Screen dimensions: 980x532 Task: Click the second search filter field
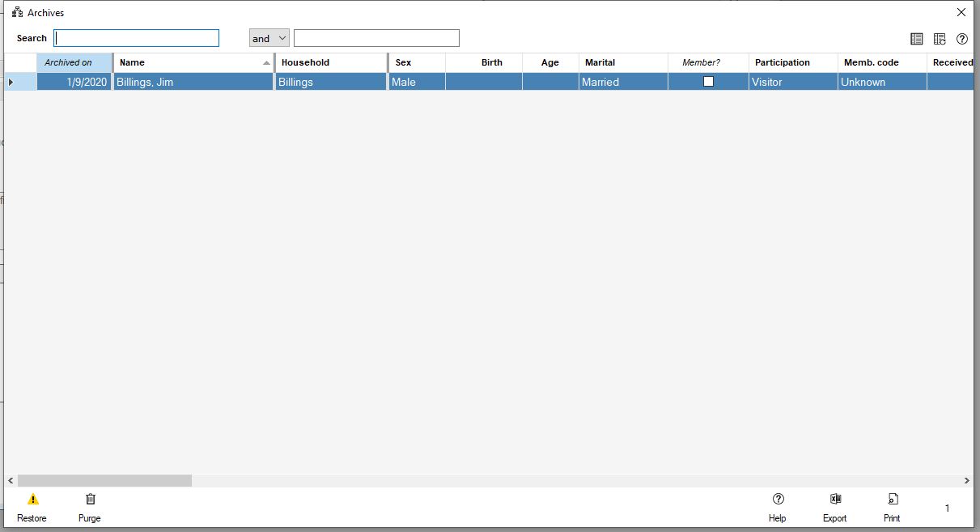tap(376, 38)
